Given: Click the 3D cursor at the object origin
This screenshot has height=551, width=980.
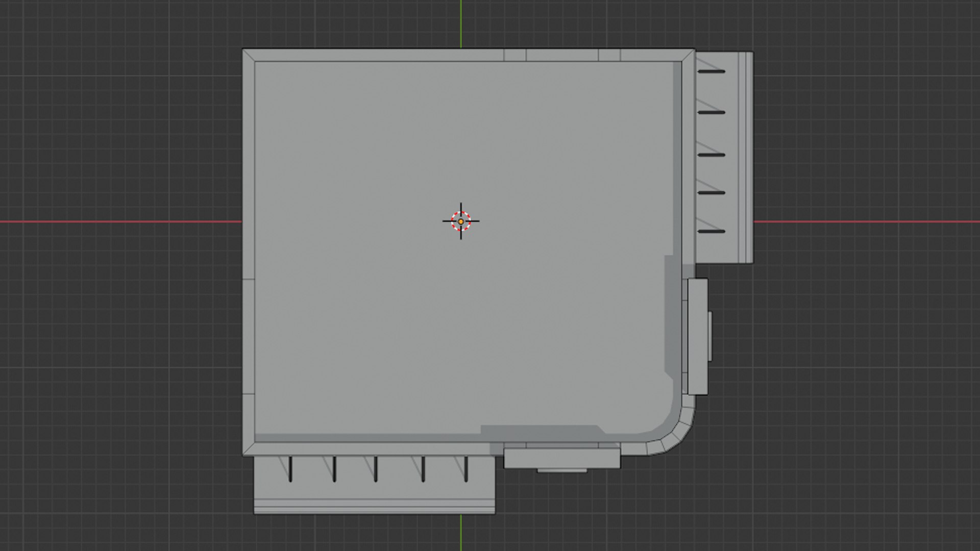Looking at the screenshot, I should pyautogui.click(x=461, y=221).
